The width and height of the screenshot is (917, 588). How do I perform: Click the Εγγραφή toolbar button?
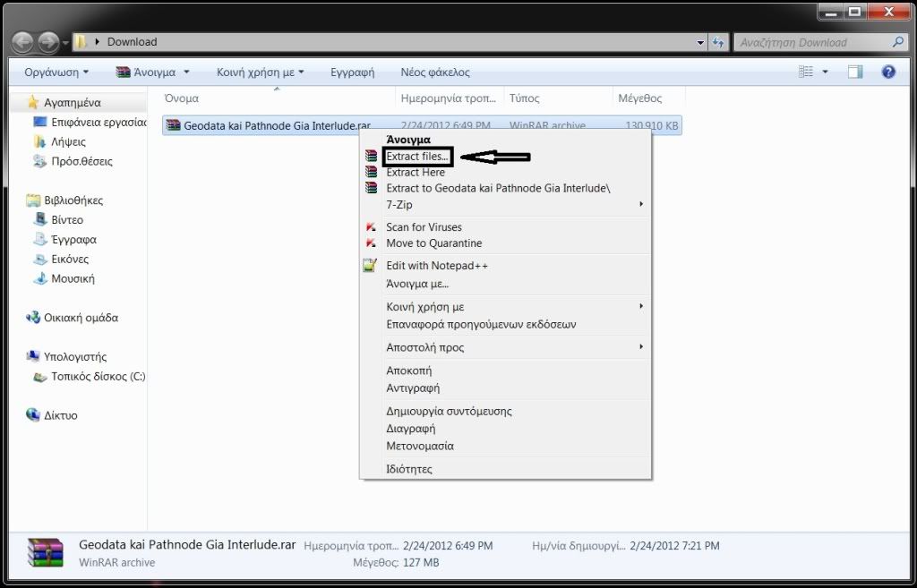pyautogui.click(x=352, y=72)
